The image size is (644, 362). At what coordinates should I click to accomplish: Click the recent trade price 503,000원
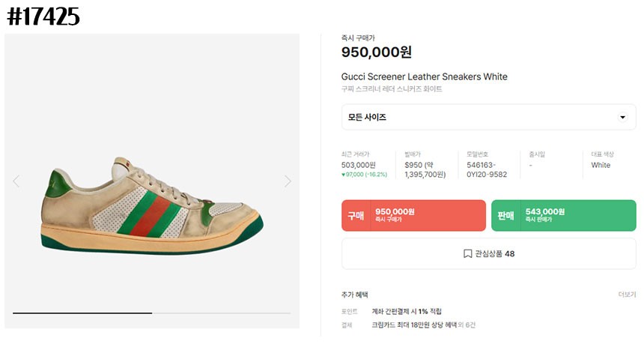[x=358, y=165]
